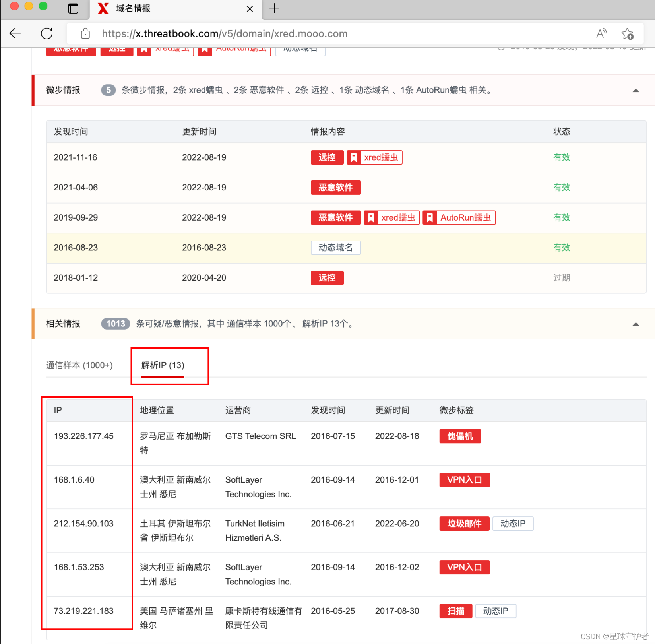Click the address bar URL

(225, 34)
